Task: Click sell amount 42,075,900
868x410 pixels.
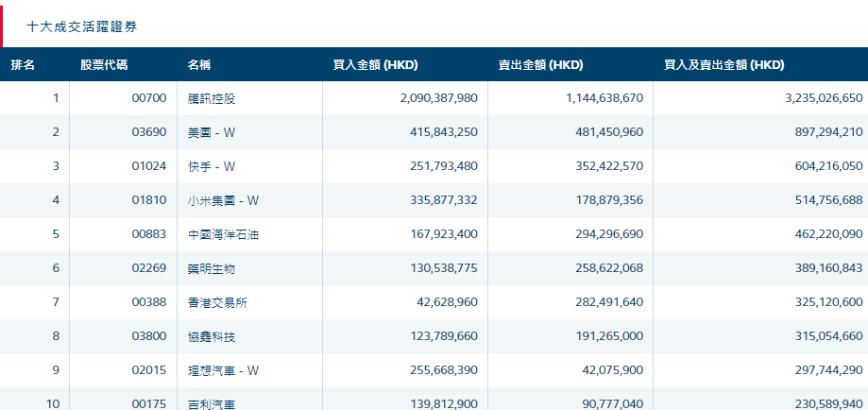Action: pos(613,370)
